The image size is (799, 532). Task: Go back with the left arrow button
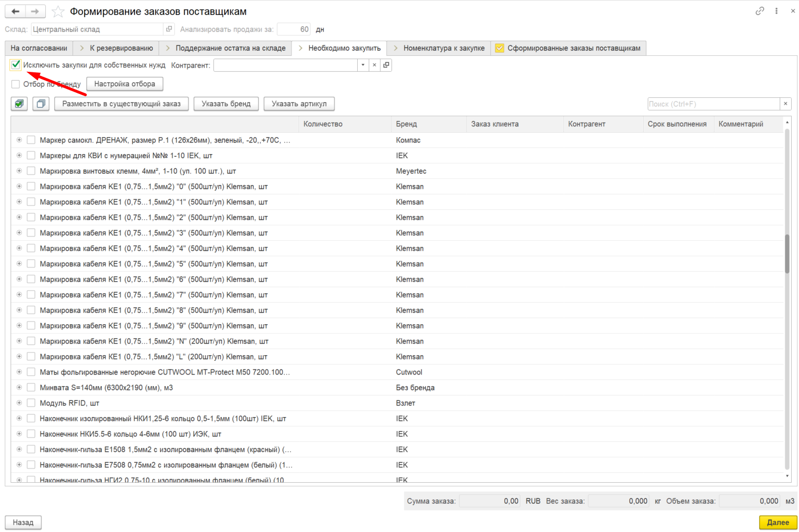click(15, 12)
